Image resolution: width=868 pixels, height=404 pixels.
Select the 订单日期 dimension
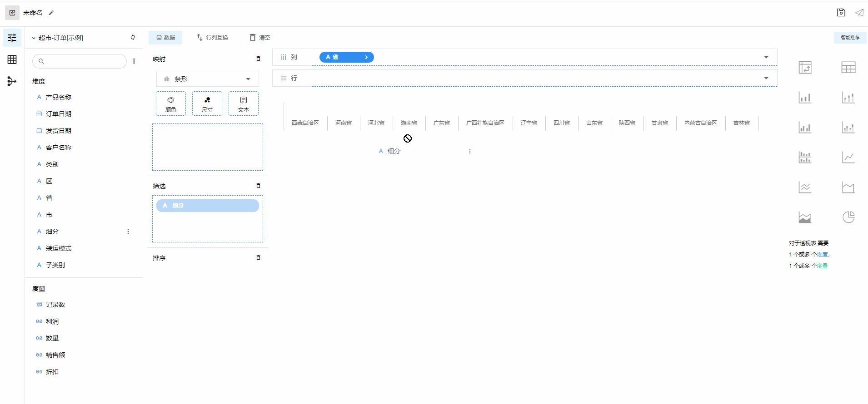(59, 114)
